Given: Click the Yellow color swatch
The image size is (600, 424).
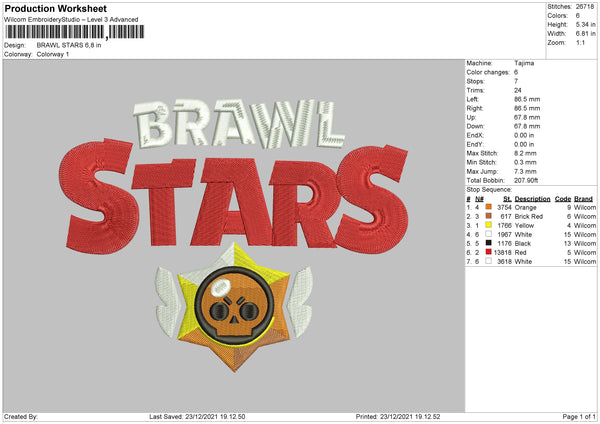Looking at the screenshot, I should tap(488, 225).
